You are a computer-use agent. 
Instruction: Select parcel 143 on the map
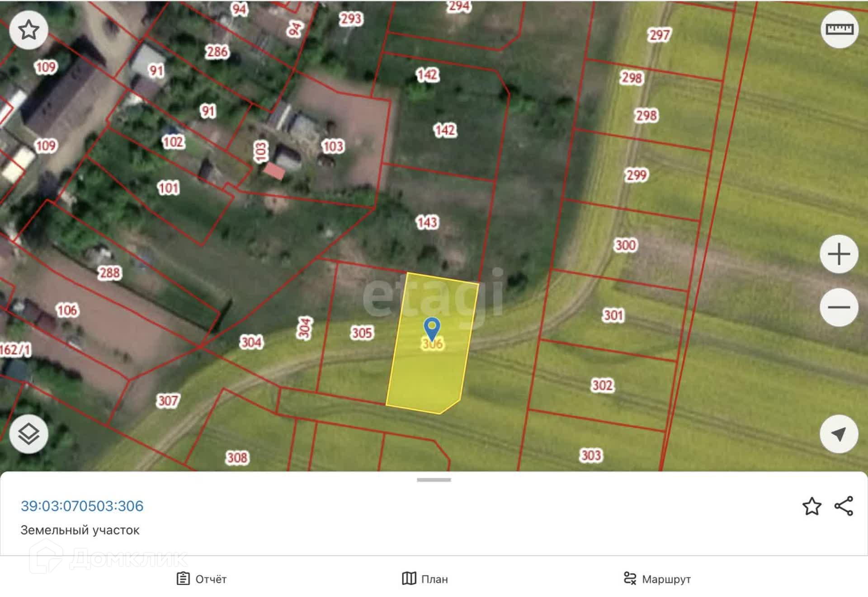coord(427,222)
